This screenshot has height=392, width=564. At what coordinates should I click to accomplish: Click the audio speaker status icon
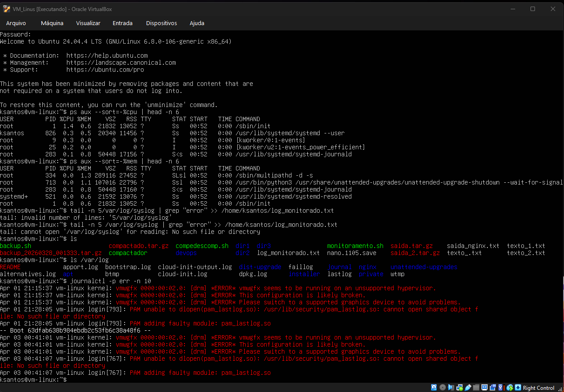coord(451,388)
